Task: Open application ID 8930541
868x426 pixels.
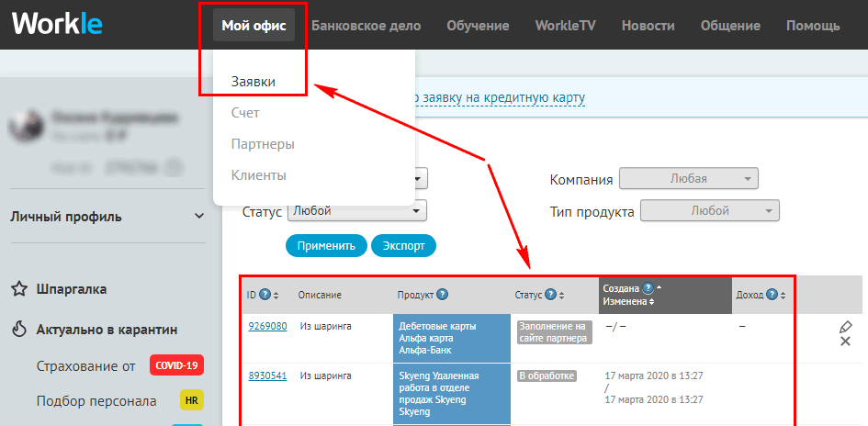Action: 267,376
